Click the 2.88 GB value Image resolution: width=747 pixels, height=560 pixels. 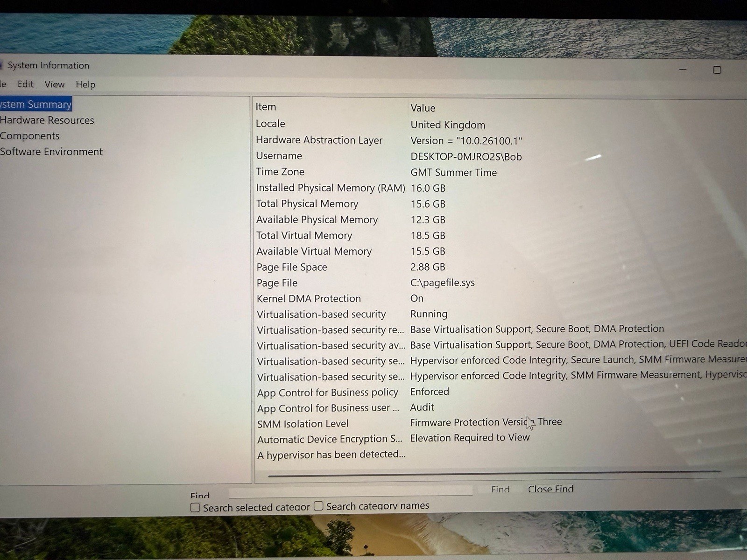pyautogui.click(x=428, y=267)
